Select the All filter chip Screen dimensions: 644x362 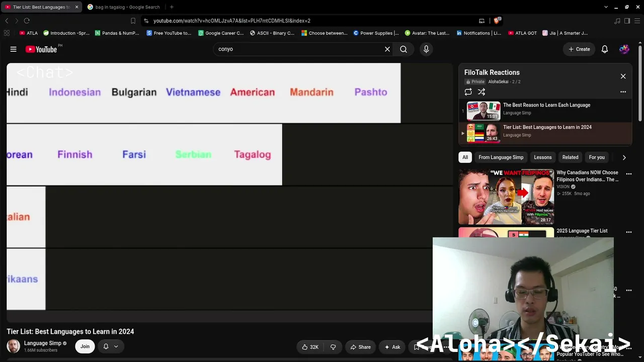pyautogui.click(x=465, y=157)
